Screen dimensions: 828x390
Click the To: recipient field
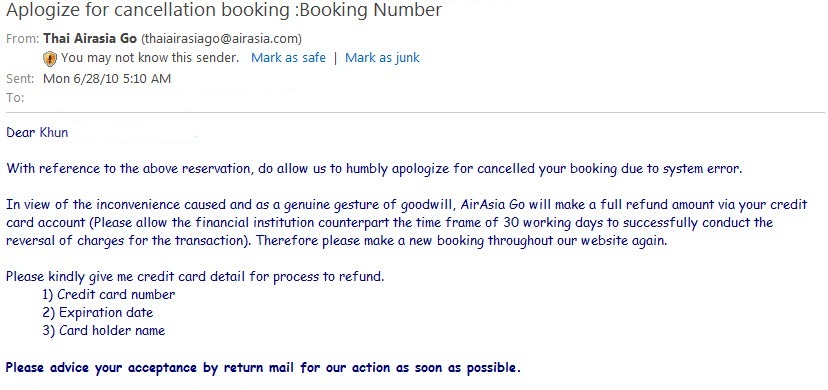coord(158,98)
